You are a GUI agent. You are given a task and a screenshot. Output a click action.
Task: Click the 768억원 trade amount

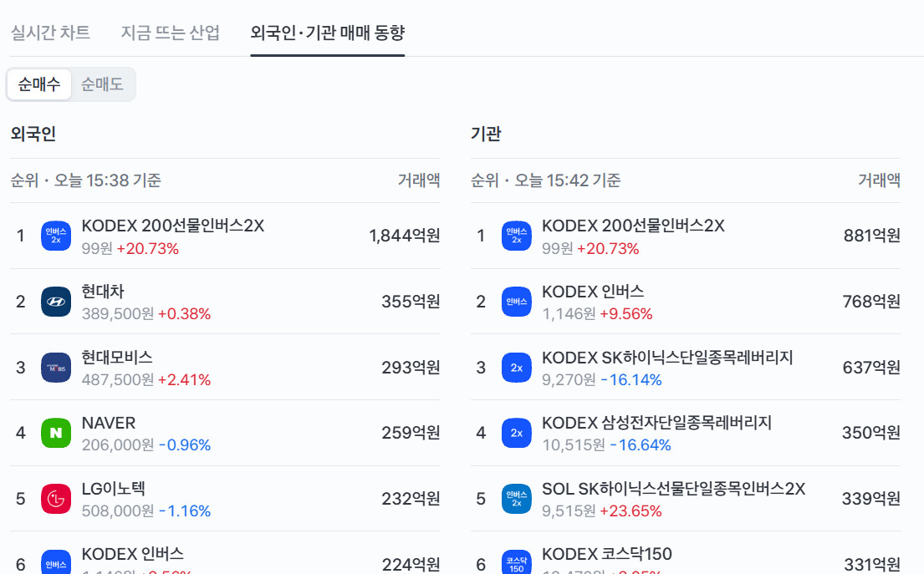tap(871, 302)
